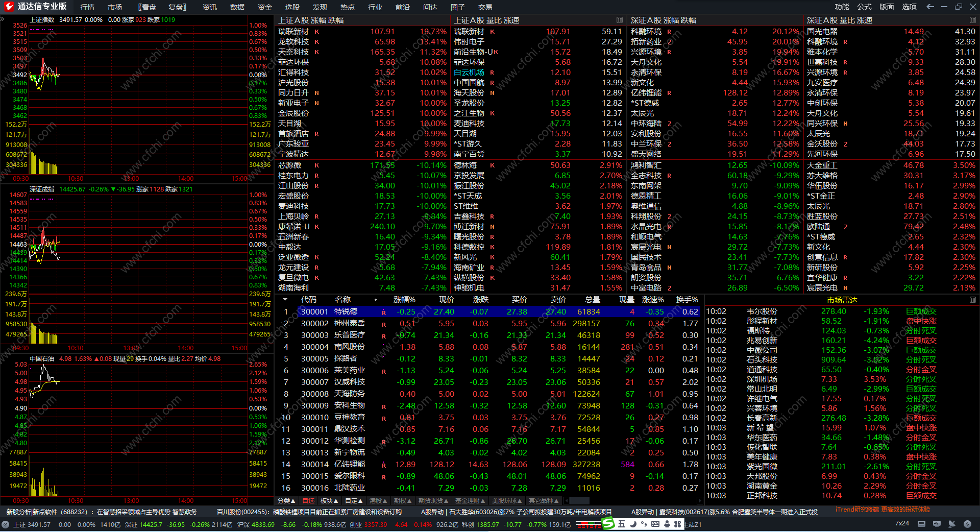Image resolution: width=980 pixels, height=532 pixels.
Task: Open panel layout icon for 上证A股 量比 涨速
Action: click(620, 20)
